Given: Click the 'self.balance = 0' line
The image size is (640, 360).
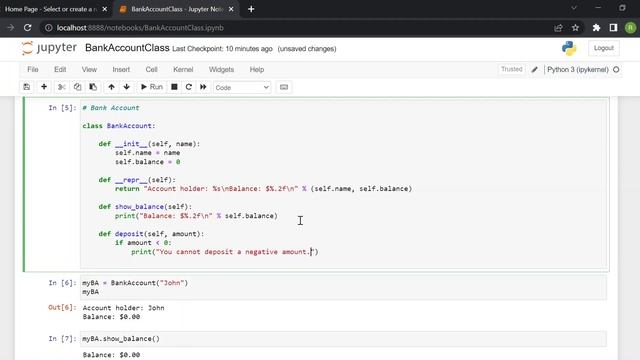Looking at the screenshot, I should (147, 162).
